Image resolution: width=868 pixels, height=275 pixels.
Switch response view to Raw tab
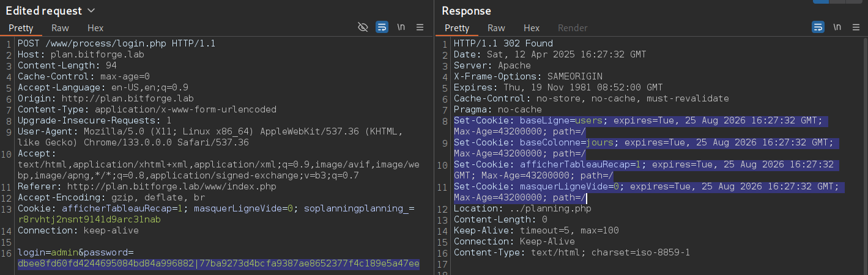(496, 28)
